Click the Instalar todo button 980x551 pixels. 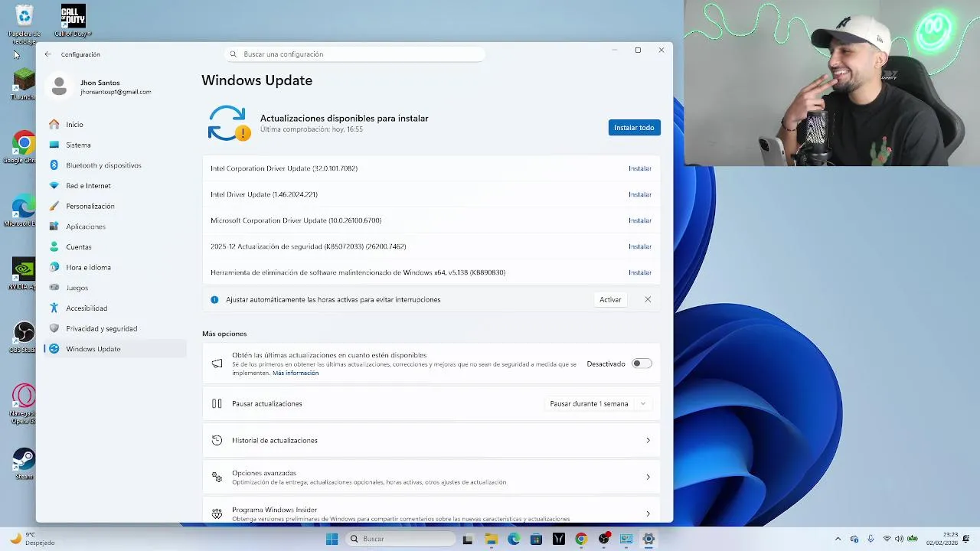[x=634, y=128]
